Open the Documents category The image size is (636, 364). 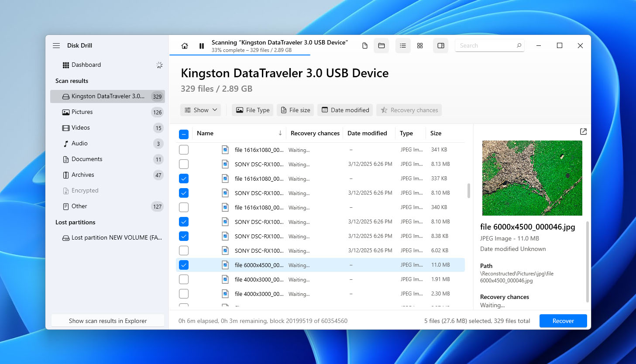(x=107, y=159)
